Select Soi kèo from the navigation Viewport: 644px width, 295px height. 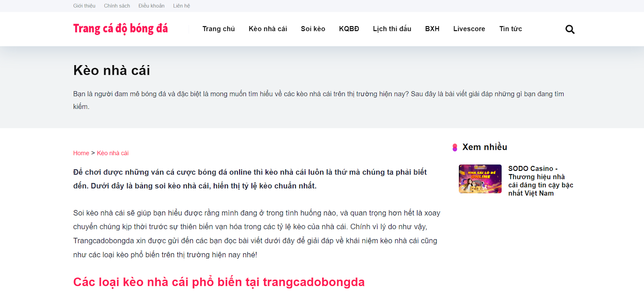click(x=313, y=29)
